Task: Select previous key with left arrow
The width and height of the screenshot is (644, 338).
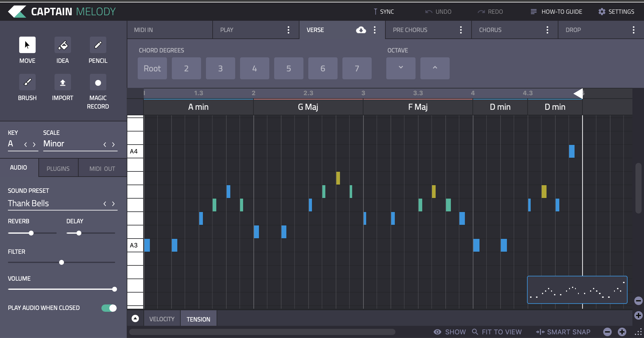Action: pyautogui.click(x=26, y=145)
